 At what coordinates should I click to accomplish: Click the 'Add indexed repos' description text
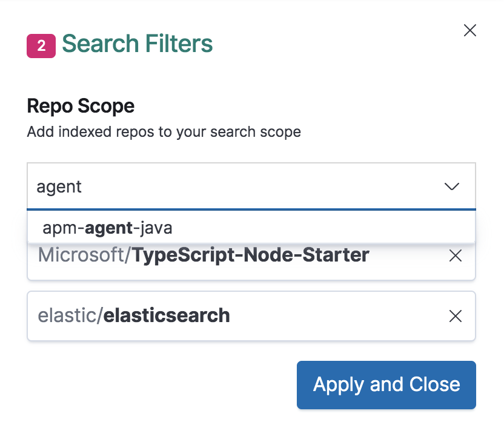pos(164,131)
